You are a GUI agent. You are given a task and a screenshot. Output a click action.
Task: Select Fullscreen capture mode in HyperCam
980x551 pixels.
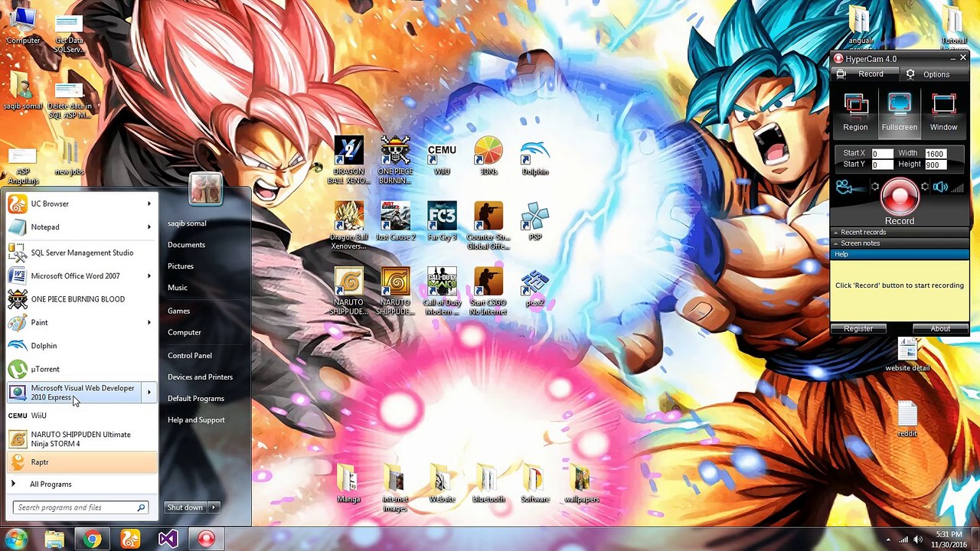(899, 112)
